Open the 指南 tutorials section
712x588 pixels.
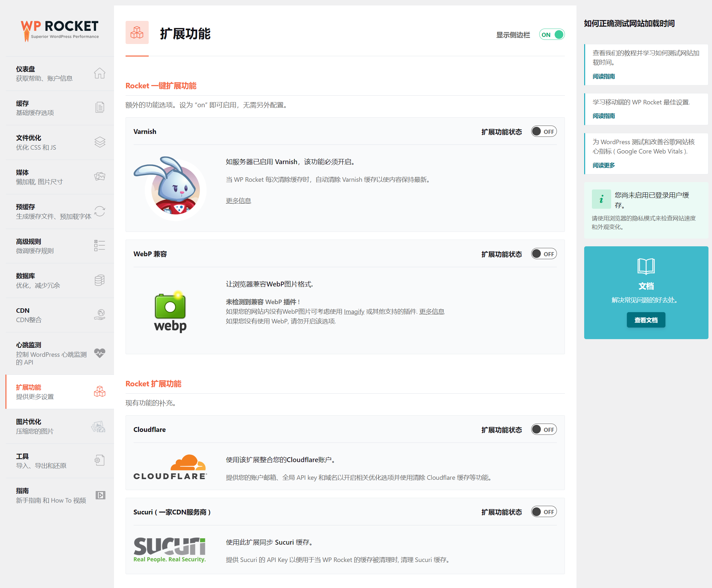60,496
